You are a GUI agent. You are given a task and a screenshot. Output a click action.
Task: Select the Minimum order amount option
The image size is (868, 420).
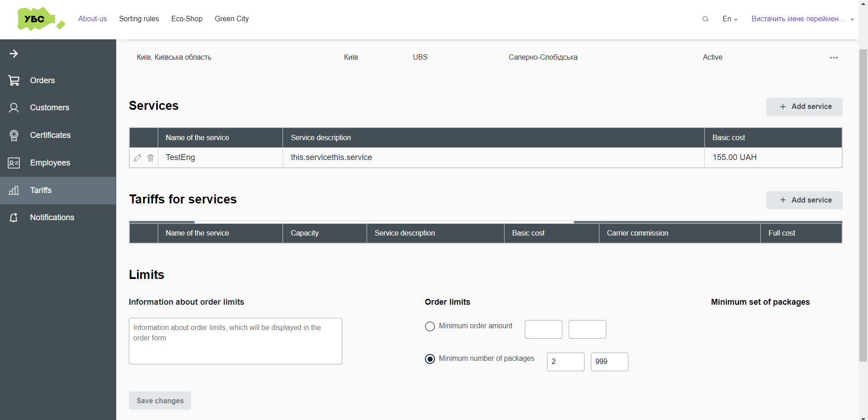click(429, 326)
